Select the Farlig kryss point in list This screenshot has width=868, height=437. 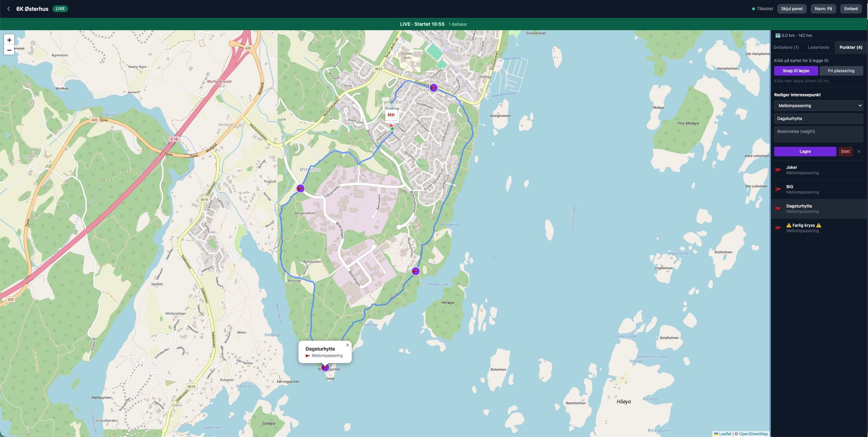click(x=819, y=228)
